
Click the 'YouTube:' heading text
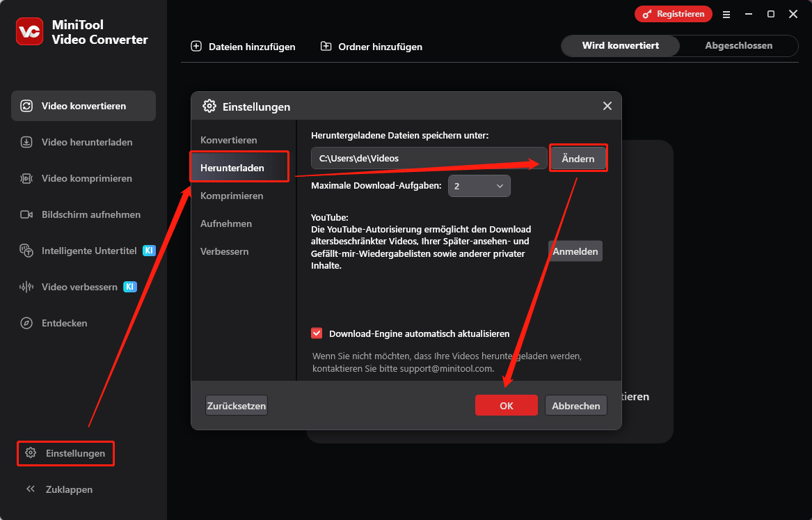(x=329, y=217)
